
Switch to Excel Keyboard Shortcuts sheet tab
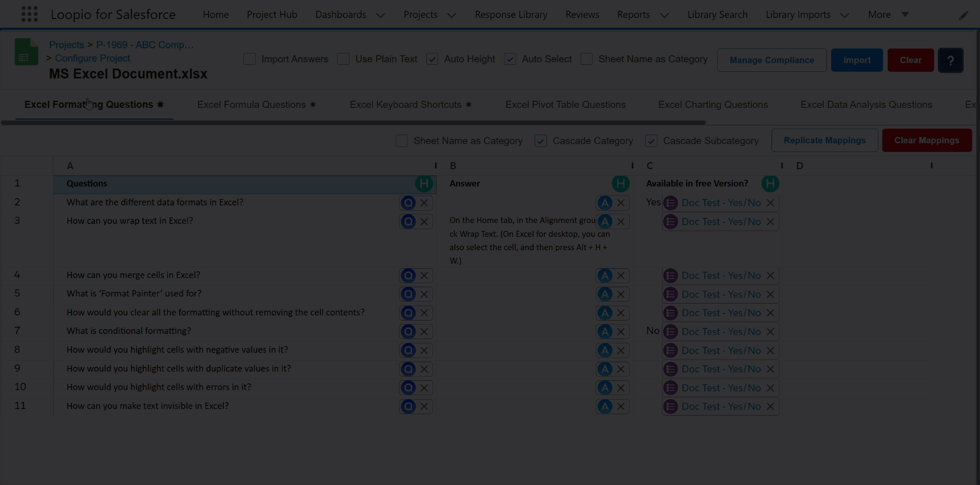410,105
